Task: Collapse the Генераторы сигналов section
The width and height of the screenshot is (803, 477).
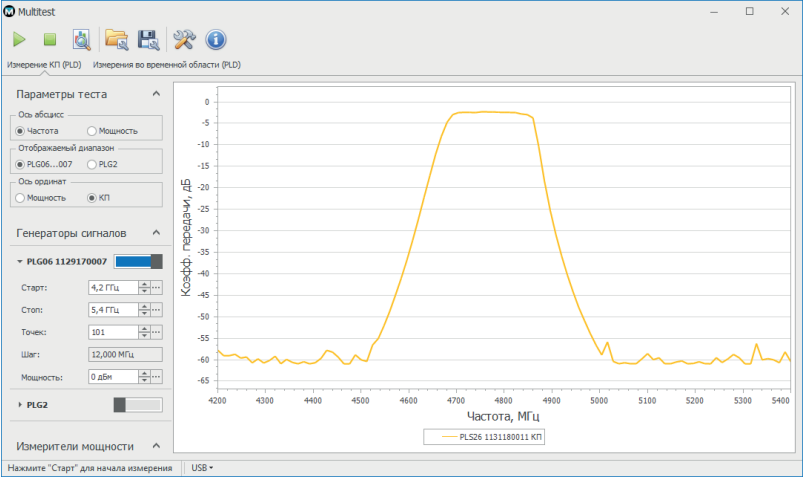Action: 156,233
